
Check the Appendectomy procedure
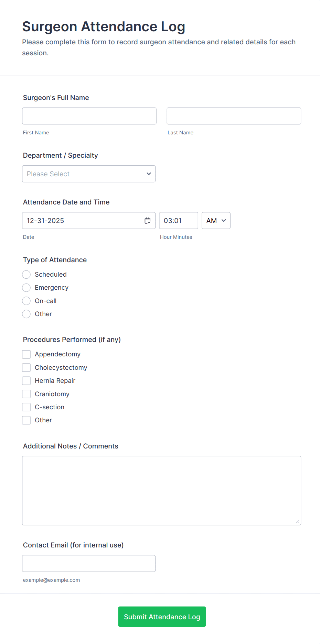(x=26, y=354)
